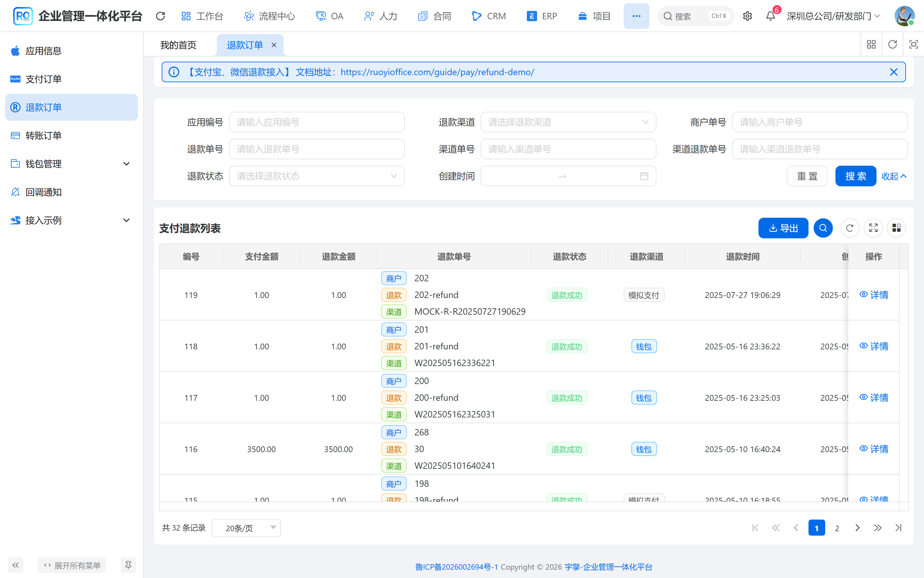Change page size 20条/页 dropdown

(x=246, y=528)
